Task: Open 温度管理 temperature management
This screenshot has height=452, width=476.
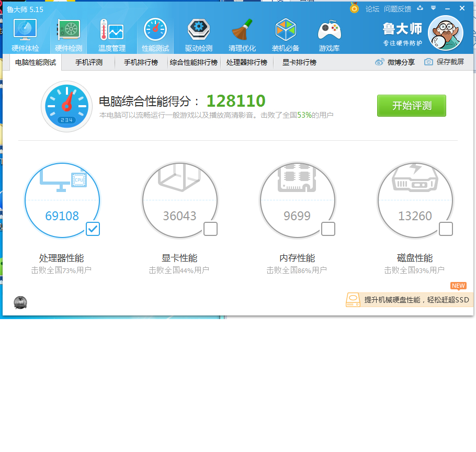Action: point(112,35)
